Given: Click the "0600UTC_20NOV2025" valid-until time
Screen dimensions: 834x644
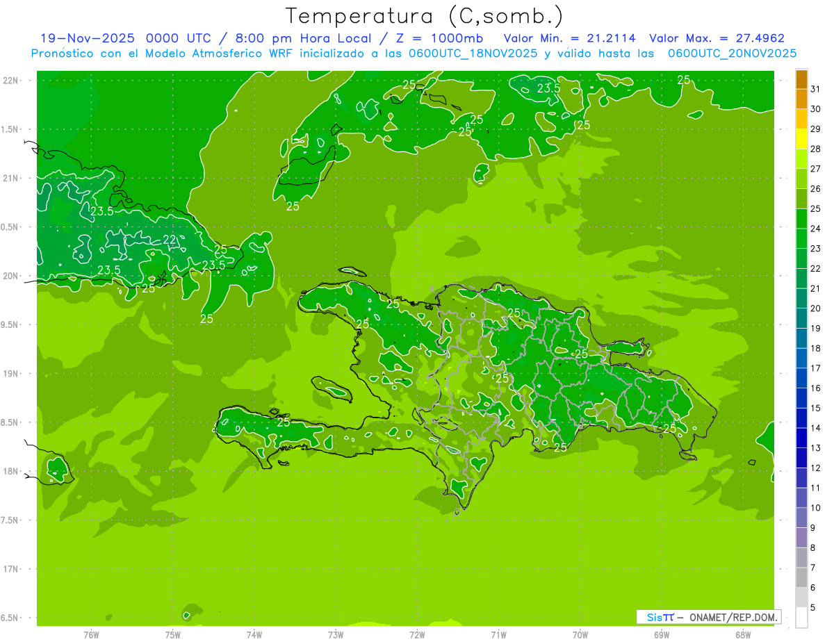Looking at the screenshot, I should click(x=732, y=53).
